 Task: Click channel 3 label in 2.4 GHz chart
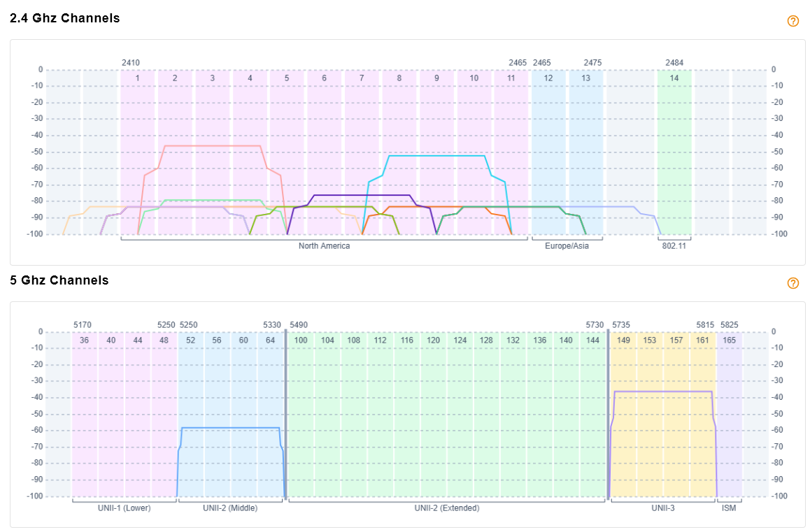[213, 78]
